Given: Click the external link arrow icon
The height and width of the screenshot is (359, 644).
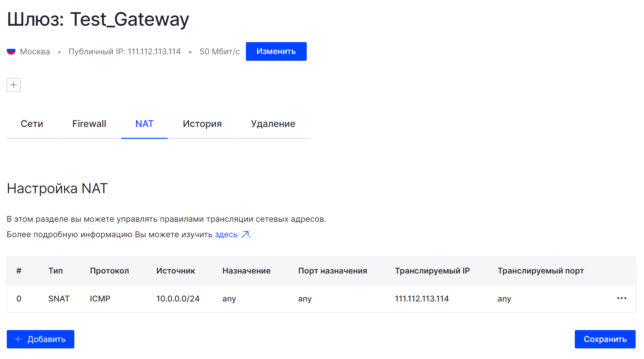Looking at the screenshot, I should (245, 235).
